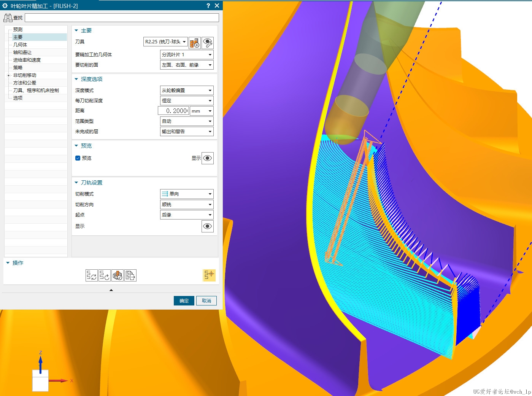Click the dialog gear settings icon

click(x=5, y=6)
